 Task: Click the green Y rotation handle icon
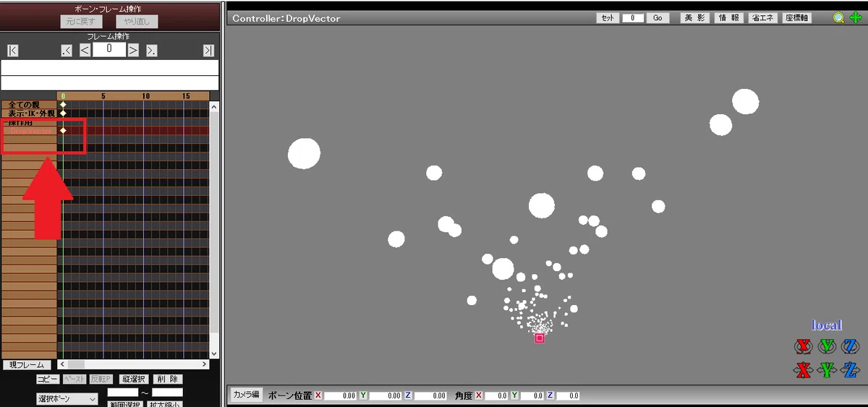click(827, 346)
